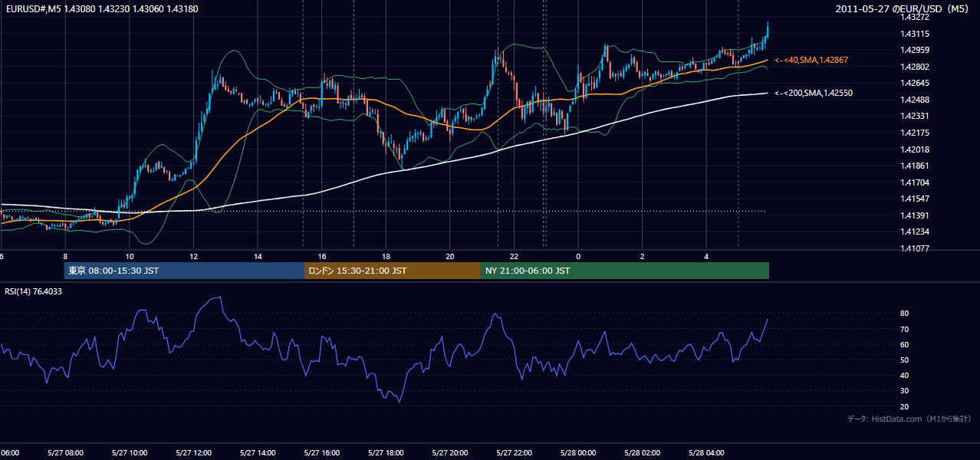The image size is (980, 460).
Task: Click price axis value 1.42331
Action: [915, 116]
